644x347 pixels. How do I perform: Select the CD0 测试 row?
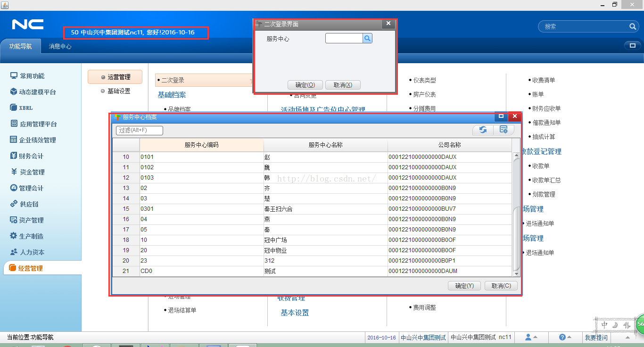(312, 271)
